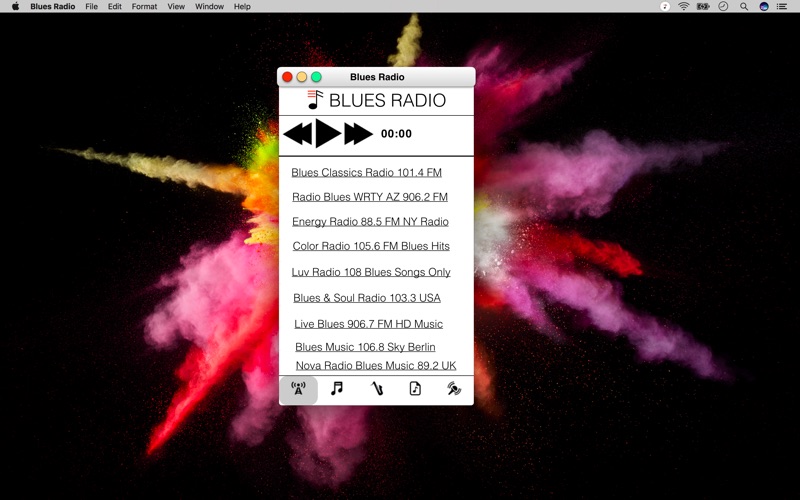Select Energy Radio 88.5 FM NY Radio

[x=370, y=221]
